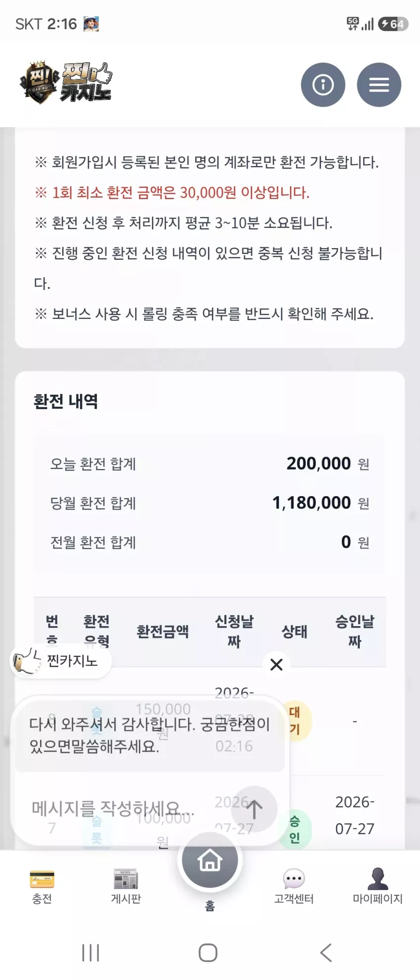Image resolution: width=420 pixels, height=980 pixels.
Task: Select the 상태 column header
Action: (x=294, y=631)
